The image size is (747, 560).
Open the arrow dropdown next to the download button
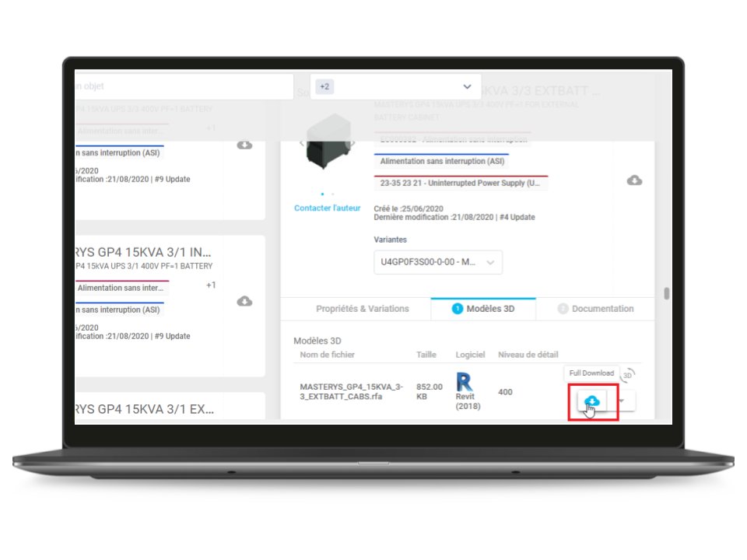(622, 401)
